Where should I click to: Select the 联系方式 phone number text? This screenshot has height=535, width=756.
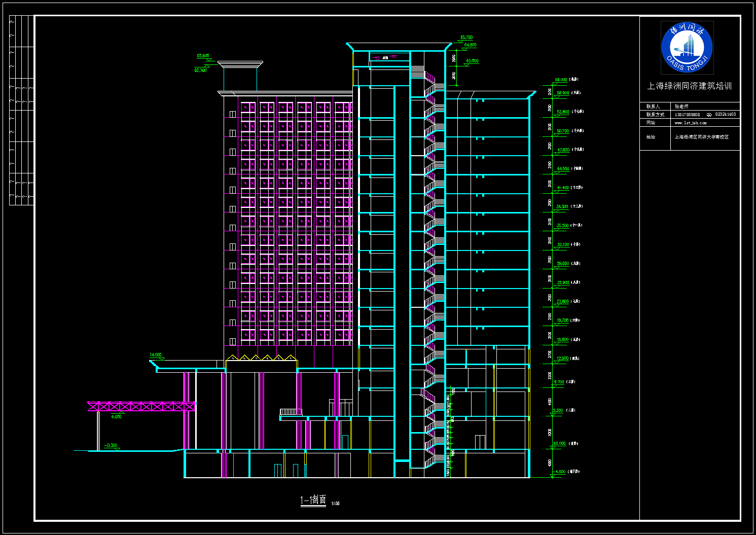(x=687, y=115)
